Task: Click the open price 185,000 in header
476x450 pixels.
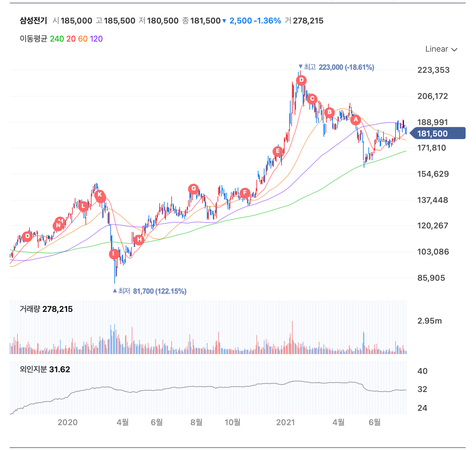Action: 76,21
